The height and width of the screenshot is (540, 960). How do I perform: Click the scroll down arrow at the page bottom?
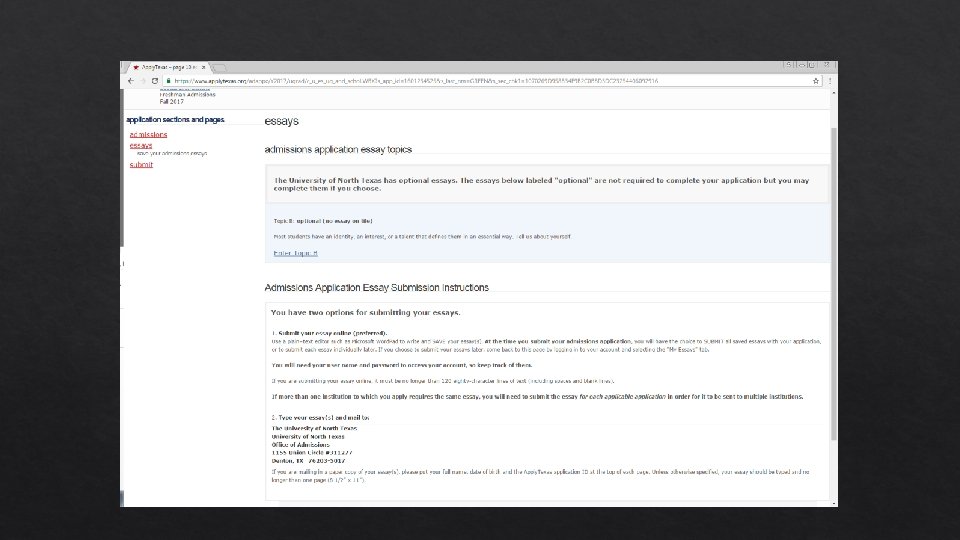[833, 503]
